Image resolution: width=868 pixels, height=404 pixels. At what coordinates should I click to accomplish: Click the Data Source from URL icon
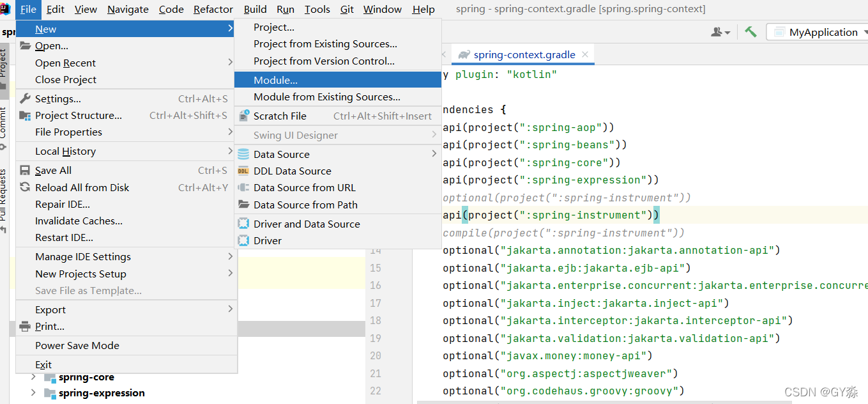click(243, 187)
